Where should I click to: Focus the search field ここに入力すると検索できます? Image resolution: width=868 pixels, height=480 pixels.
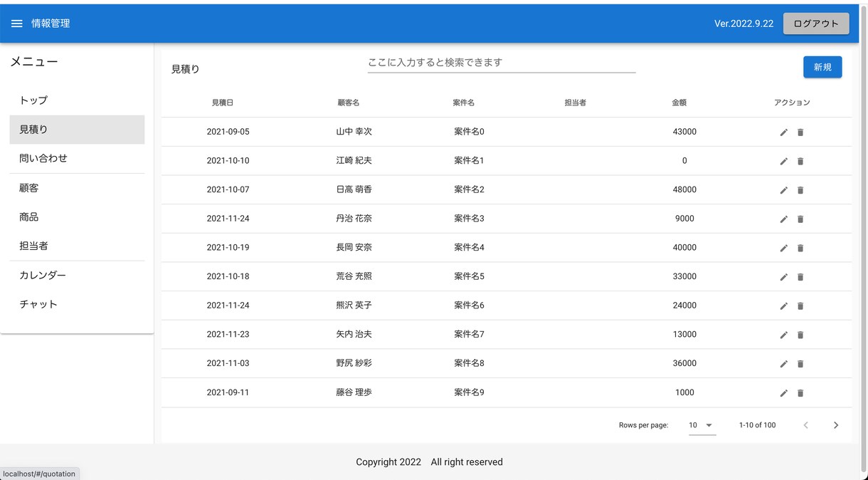[x=502, y=63]
